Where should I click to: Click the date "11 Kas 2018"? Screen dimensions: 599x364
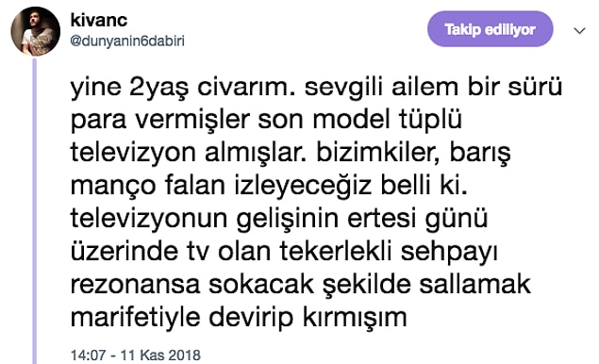coord(160,356)
